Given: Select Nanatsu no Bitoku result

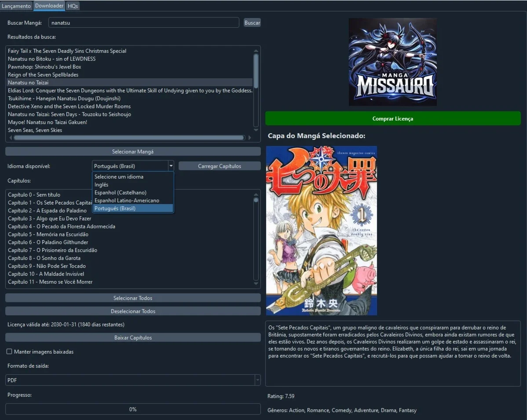Looking at the screenshot, I should click(130, 59).
